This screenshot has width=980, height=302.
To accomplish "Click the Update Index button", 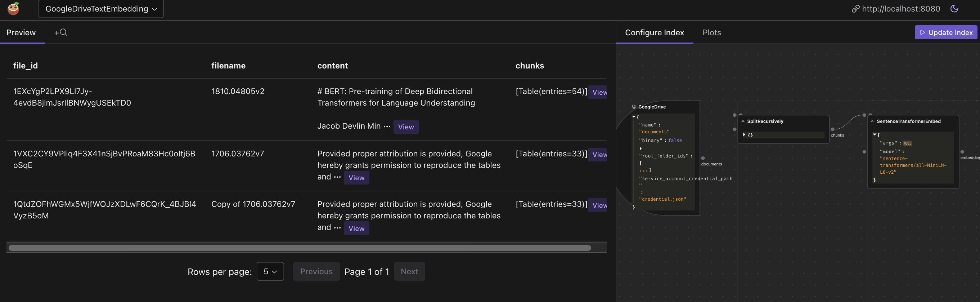I will point(946,32).
